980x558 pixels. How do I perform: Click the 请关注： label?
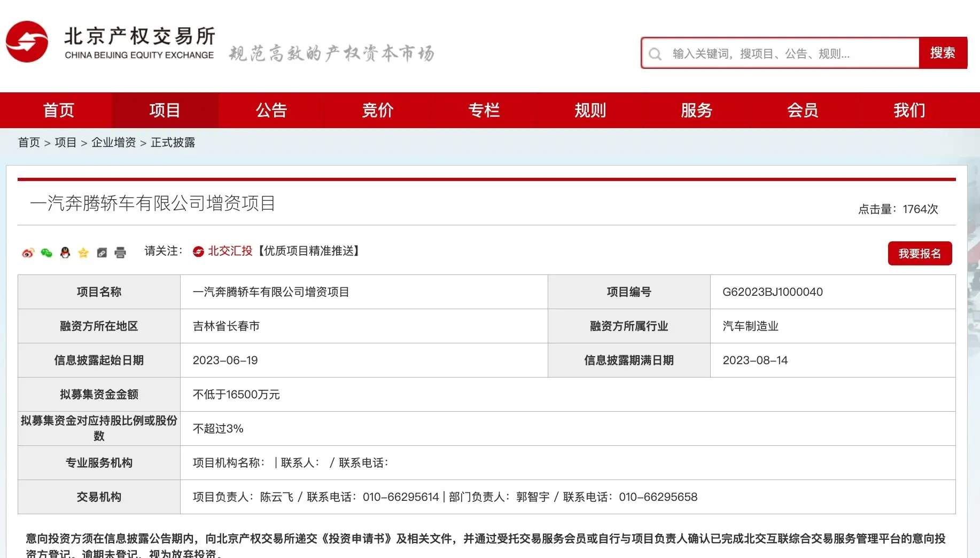click(x=164, y=251)
